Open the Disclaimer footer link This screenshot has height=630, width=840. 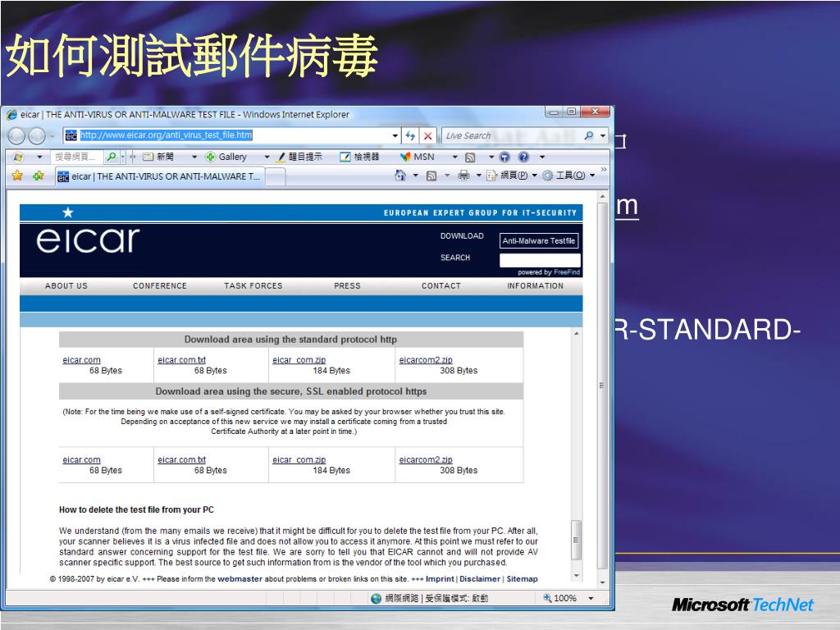[480, 579]
